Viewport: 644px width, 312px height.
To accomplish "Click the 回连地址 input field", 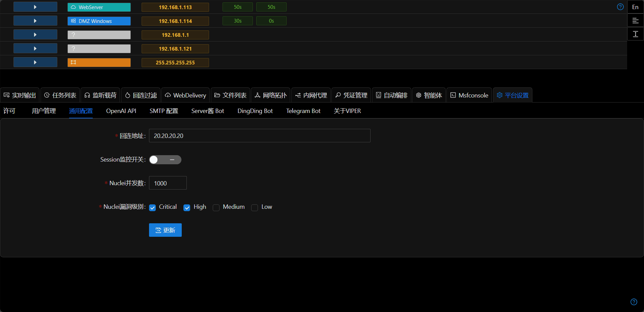I will pos(260,136).
